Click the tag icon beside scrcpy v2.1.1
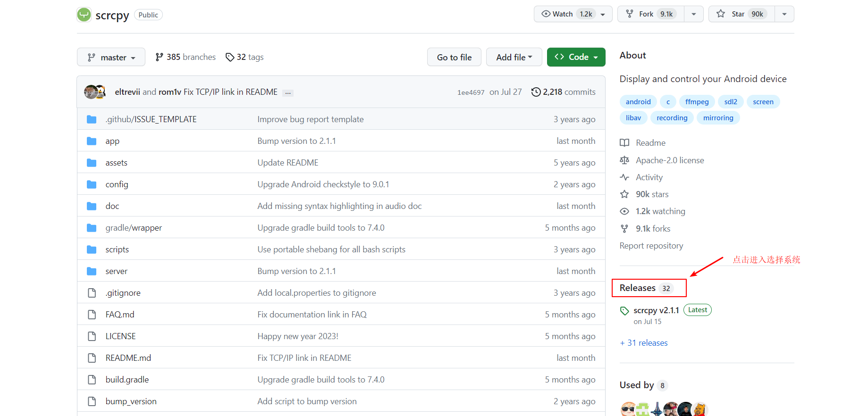The height and width of the screenshot is (416, 868). click(624, 311)
